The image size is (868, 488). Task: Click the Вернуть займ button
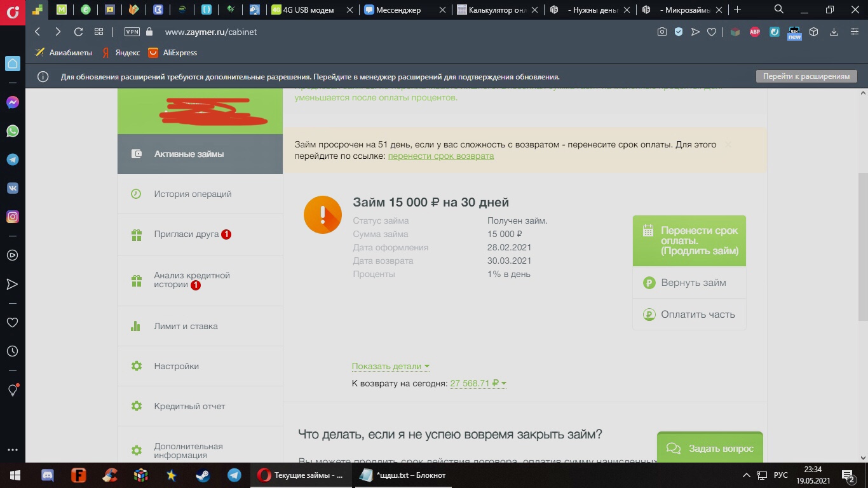(689, 283)
